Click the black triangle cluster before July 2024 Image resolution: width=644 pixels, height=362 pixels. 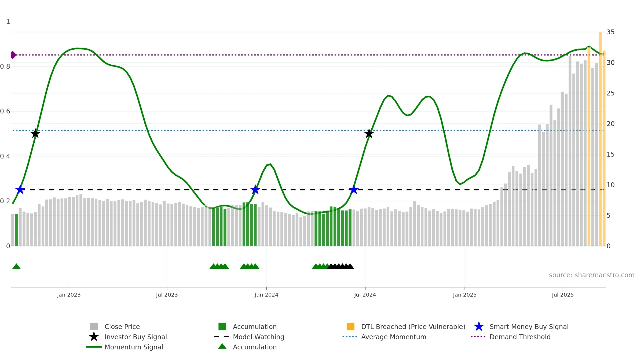[x=341, y=266]
